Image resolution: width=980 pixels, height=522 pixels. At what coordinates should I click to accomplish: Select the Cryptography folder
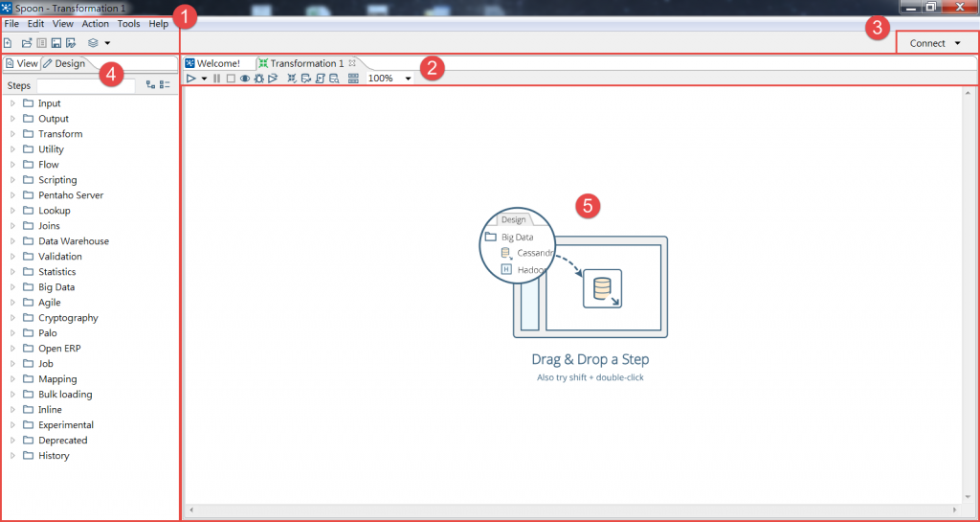tap(60, 318)
